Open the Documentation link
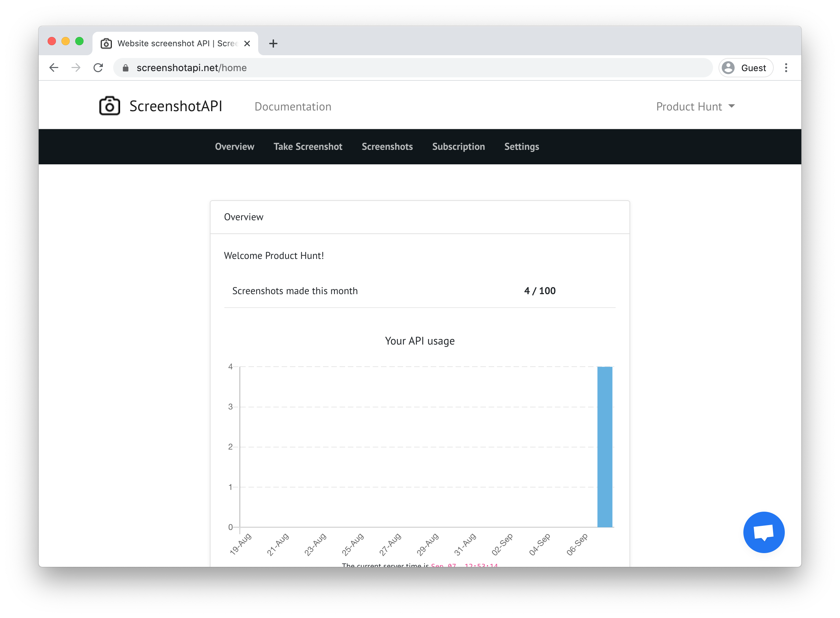840x618 pixels. point(293,107)
